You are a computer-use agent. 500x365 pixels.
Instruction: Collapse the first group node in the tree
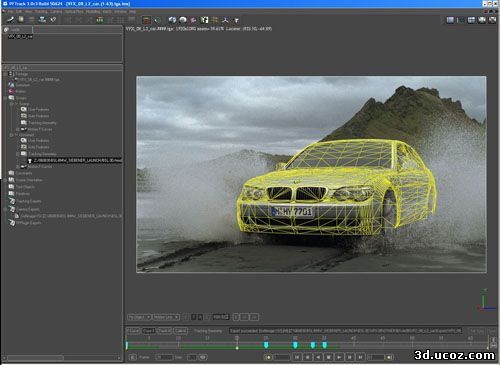pos(11,104)
